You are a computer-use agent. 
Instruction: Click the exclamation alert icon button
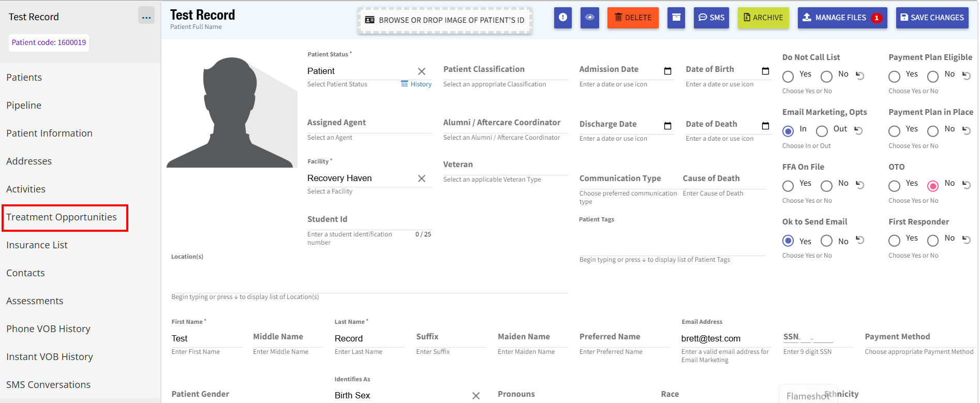click(562, 18)
